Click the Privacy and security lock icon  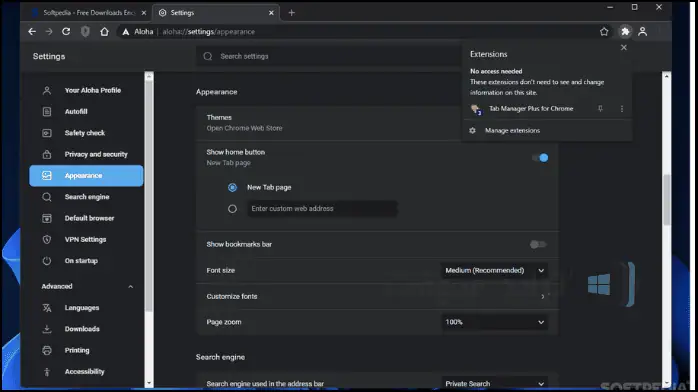(47, 154)
